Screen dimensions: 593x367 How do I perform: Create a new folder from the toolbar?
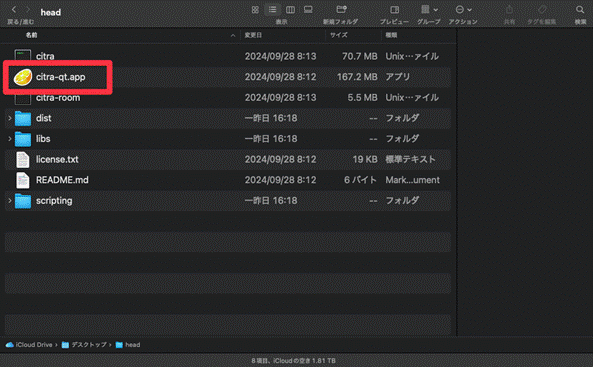341,10
